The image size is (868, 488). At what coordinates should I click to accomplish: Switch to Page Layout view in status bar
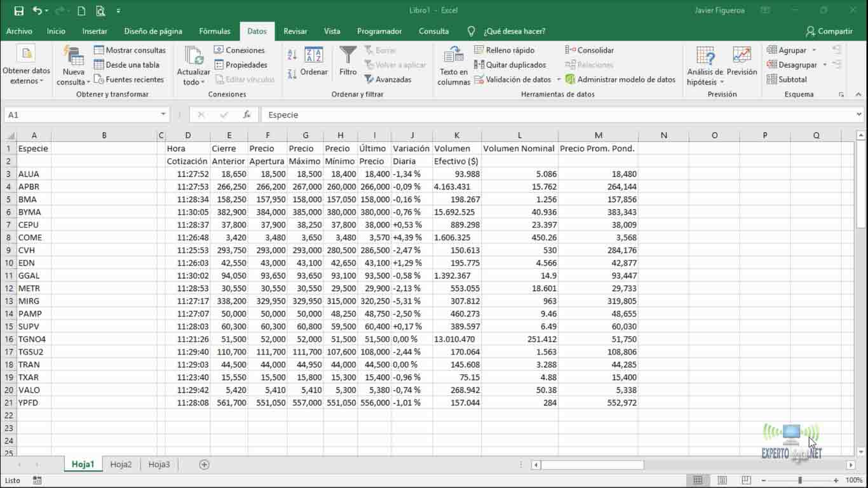click(722, 480)
